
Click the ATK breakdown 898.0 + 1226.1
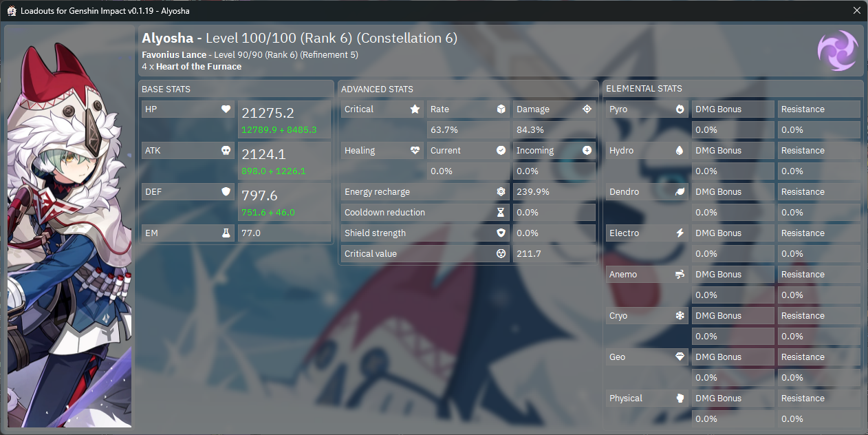pyautogui.click(x=273, y=171)
